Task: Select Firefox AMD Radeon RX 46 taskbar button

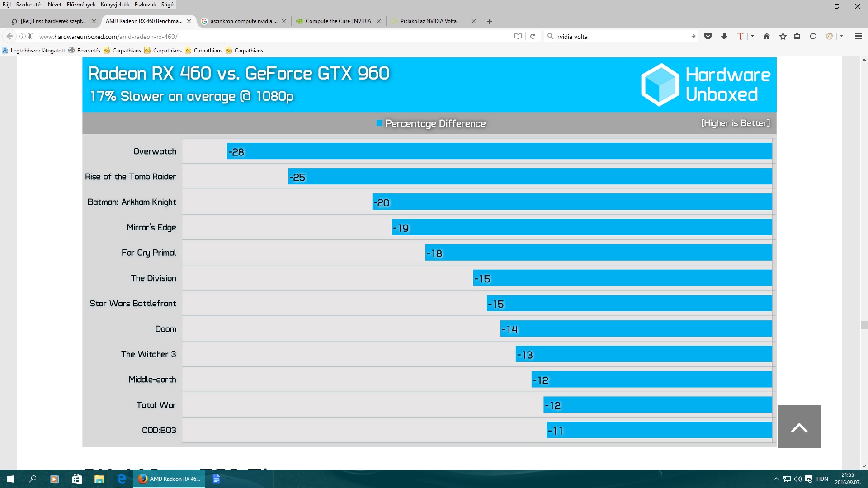Action: pos(169,479)
